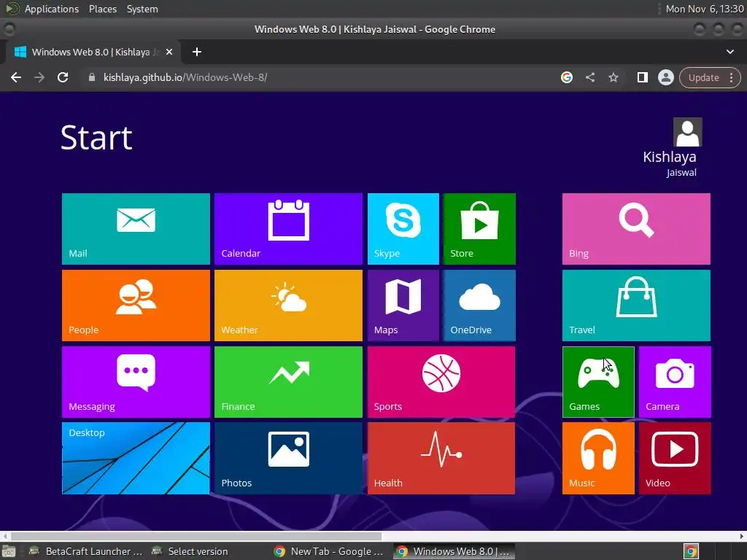747x560 pixels.
Task: Open the System menu
Action: [x=142, y=9]
